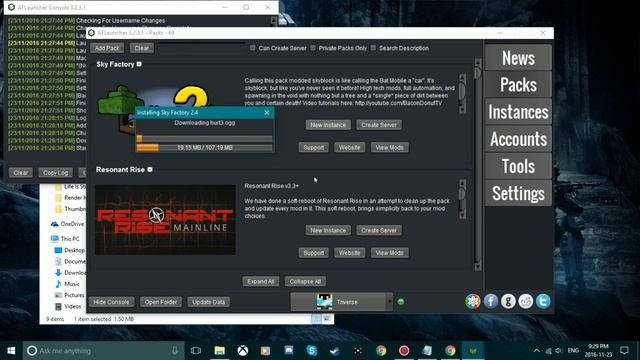Open the Reddit social link icon

[526, 302]
